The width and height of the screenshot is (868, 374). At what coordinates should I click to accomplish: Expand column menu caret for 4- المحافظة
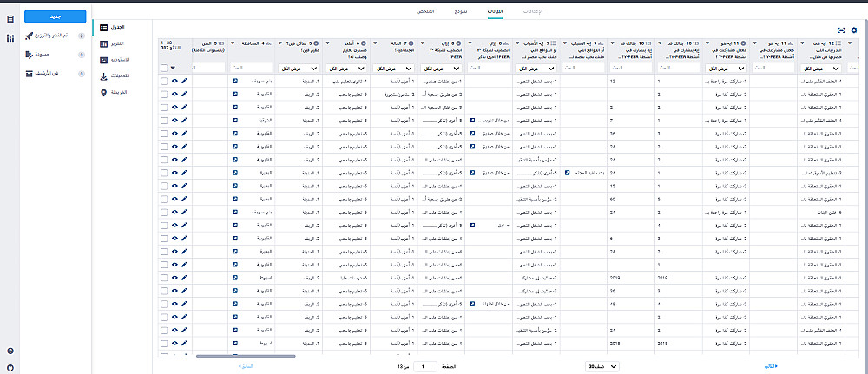click(232, 43)
